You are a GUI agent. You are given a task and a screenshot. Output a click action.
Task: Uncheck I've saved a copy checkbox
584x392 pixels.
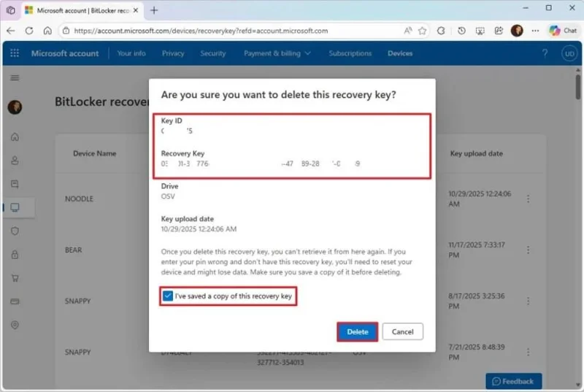pyautogui.click(x=168, y=296)
